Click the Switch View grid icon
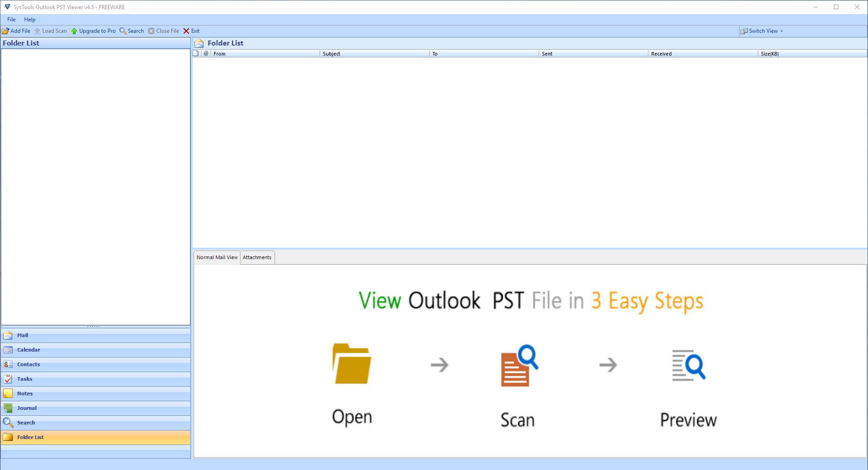 (744, 31)
